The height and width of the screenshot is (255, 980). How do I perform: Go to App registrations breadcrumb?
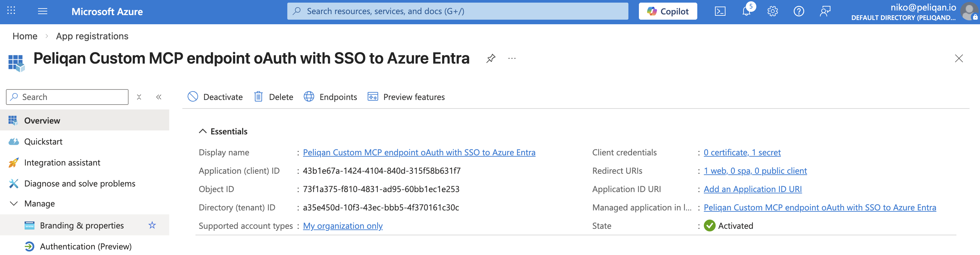tap(92, 36)
